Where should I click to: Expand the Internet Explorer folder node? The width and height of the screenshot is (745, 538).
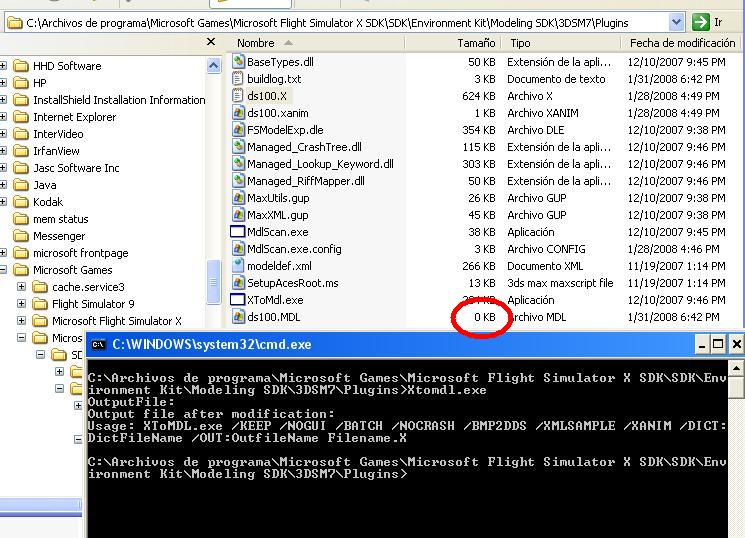tap(3, 117)
